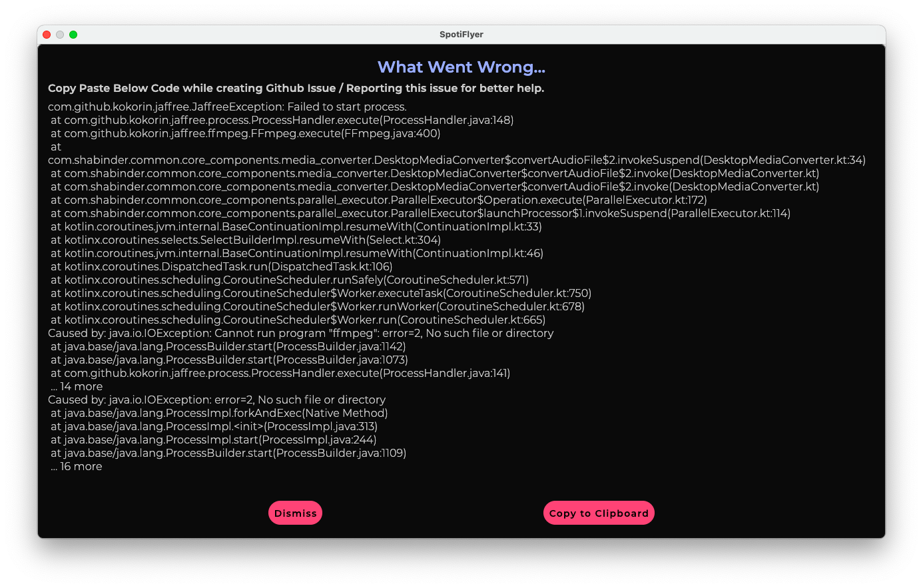Click the Worker.executeTask CoroutineScheduler.kt:750 line

321,293
